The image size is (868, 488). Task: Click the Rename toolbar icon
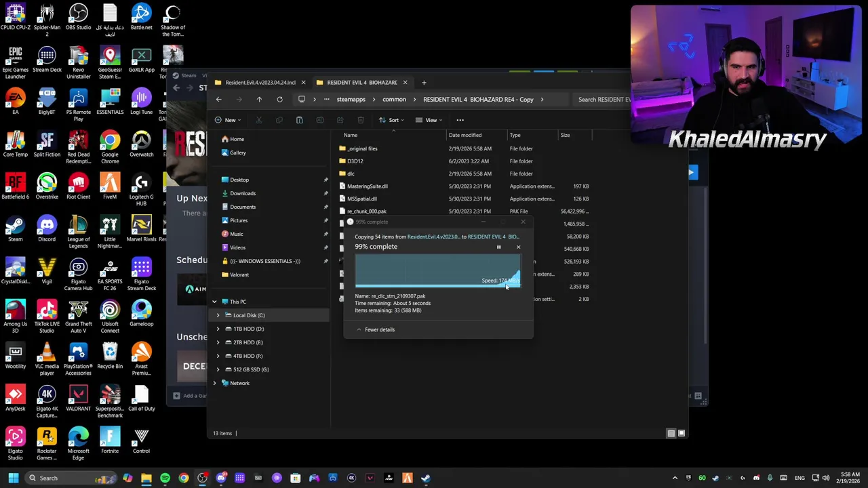pyautogui.click(x=319, y=120)
